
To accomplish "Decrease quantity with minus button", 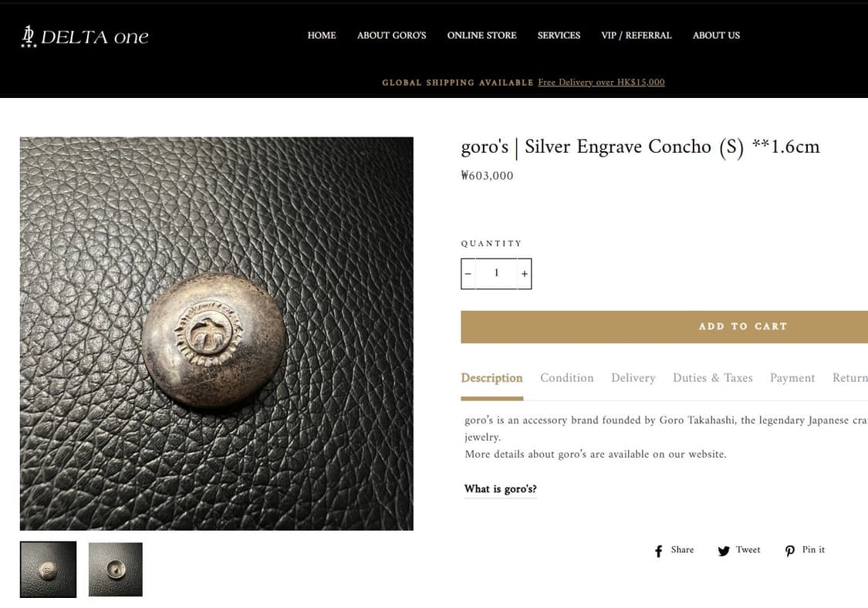I will 468,274.
